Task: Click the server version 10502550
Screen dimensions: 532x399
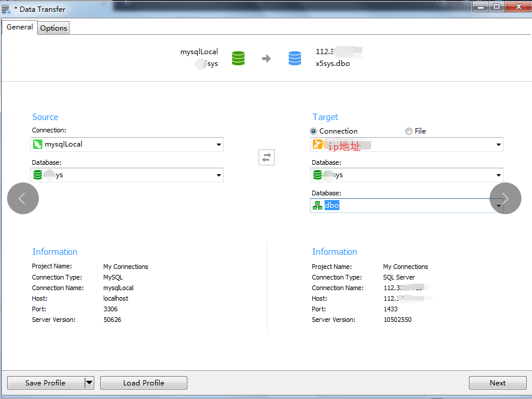Action: point(397,320)
